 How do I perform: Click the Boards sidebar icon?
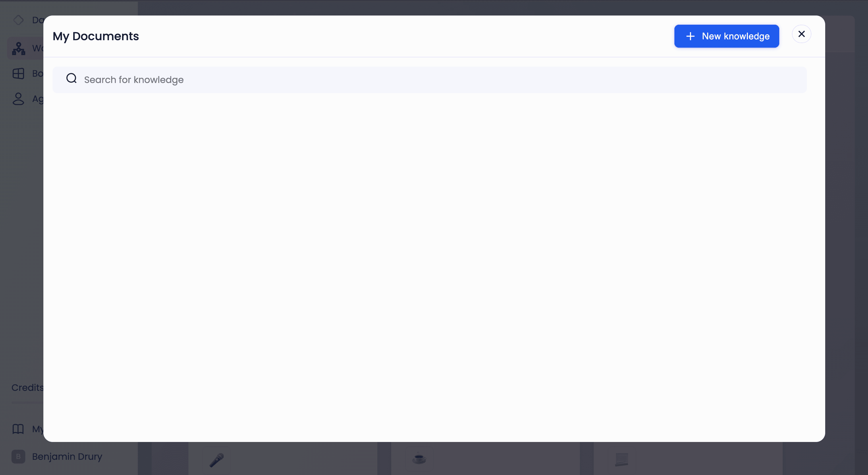tap(18, 73)
